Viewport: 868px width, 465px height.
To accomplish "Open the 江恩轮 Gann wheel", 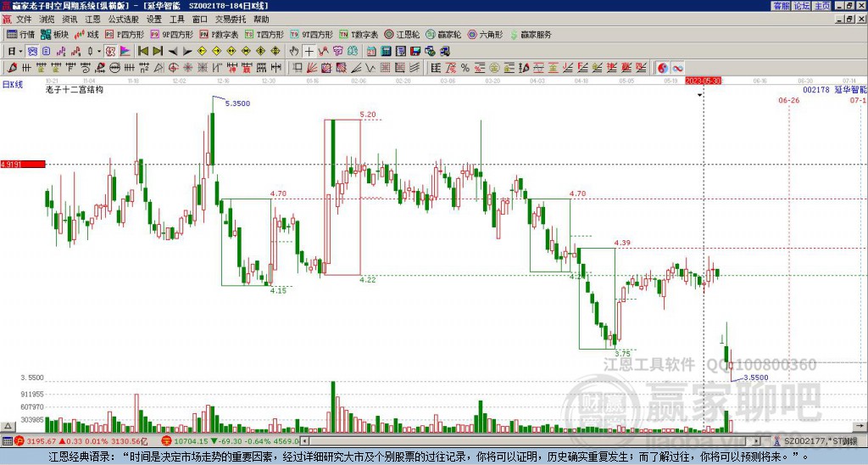I will [x=402, y=34].
